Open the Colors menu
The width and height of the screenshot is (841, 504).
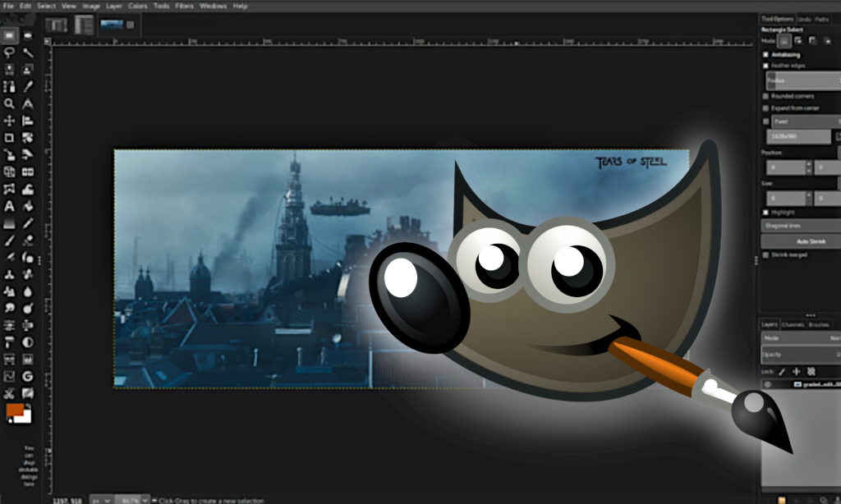138,6
